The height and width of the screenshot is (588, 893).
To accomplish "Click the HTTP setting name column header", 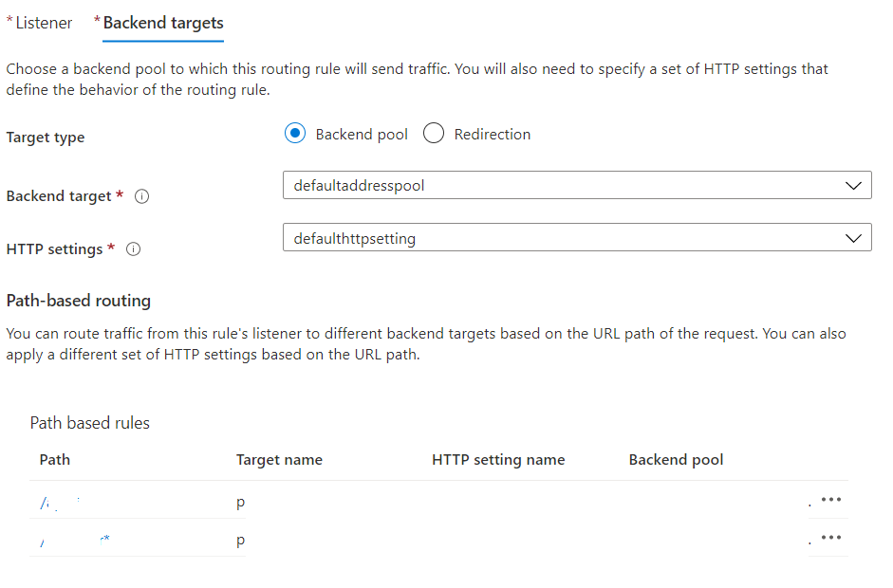I will pyautogui.click(x=497, y=460).
